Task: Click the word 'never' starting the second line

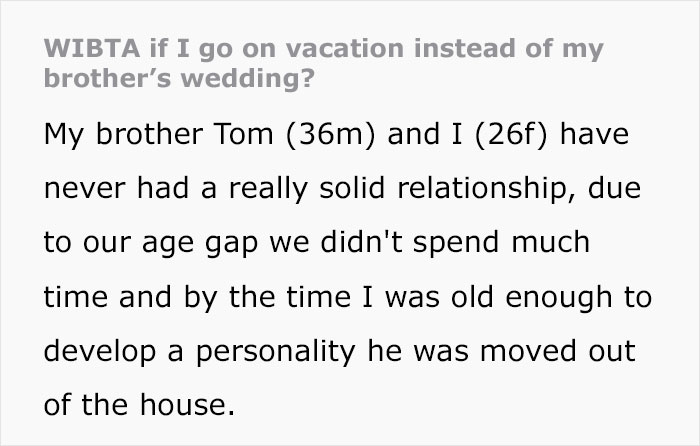Action: point(85,189)
